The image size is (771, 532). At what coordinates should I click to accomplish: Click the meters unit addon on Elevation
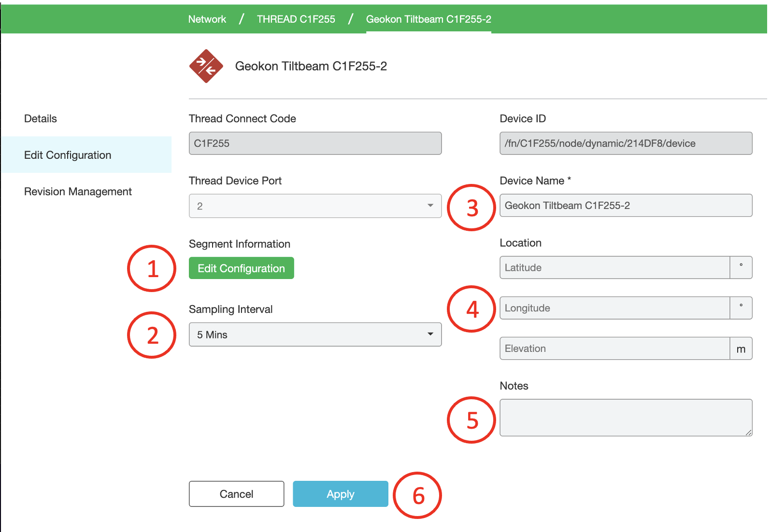pos(741,349)
